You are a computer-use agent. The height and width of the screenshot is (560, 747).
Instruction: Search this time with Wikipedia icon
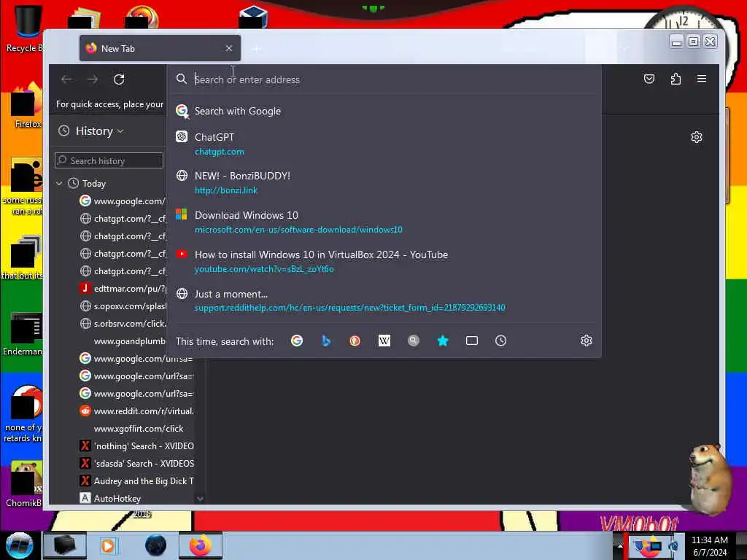(384, 341)
